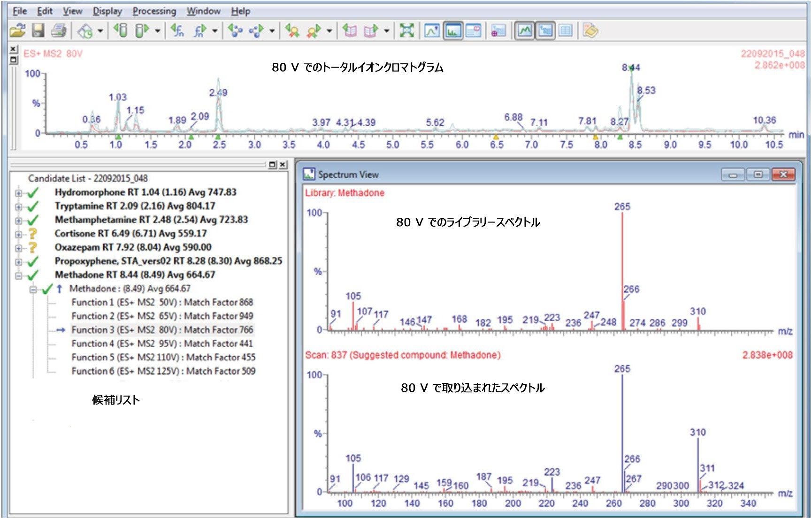The image size is (812, 519).
Task: Click previous candidate ribbon icon
Action: [292, 31]
